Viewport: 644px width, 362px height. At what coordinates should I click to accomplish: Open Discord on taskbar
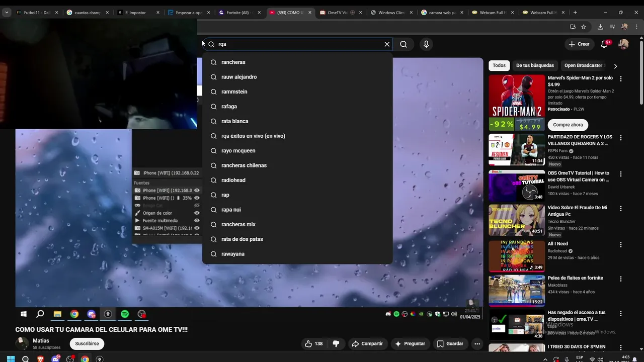[55, 359]
